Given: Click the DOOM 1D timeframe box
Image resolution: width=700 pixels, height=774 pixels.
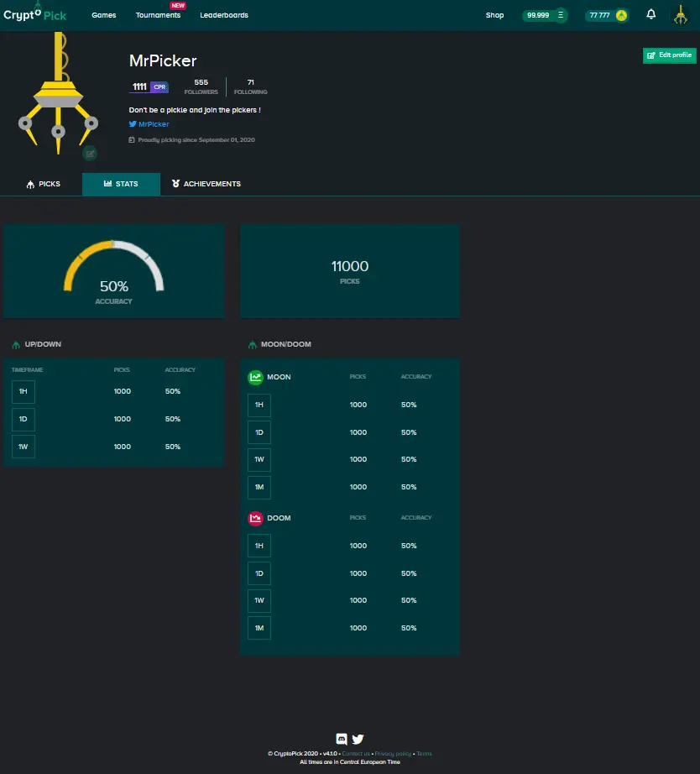Looking at the screenshot, I should pyautogui.click(x=259, y=573).
